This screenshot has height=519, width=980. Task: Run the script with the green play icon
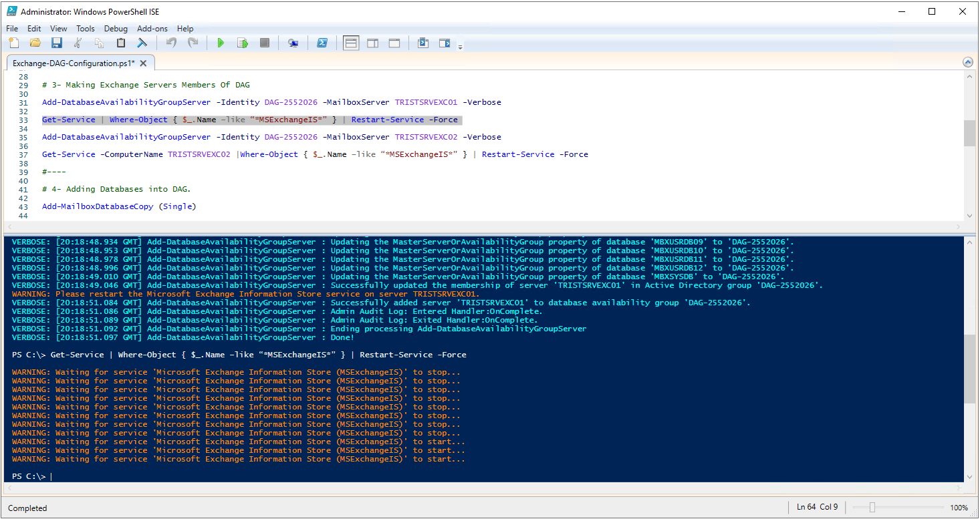click(221, 43)
